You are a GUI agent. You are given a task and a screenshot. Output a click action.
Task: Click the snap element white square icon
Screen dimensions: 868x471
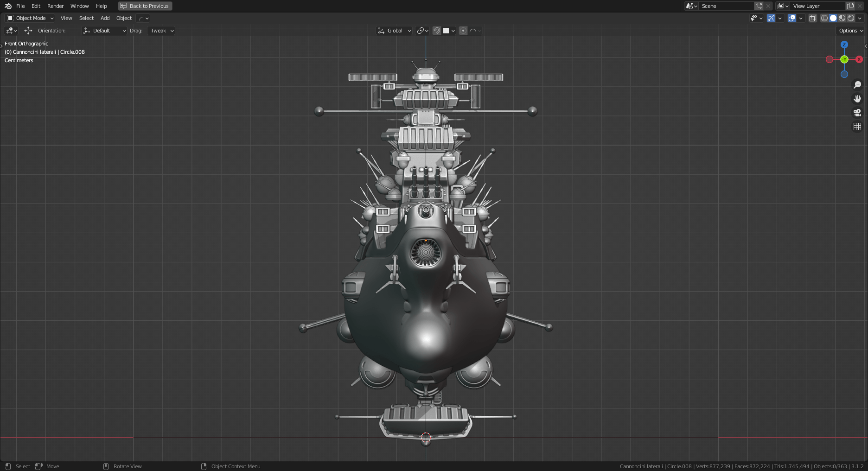click(446, 31)
